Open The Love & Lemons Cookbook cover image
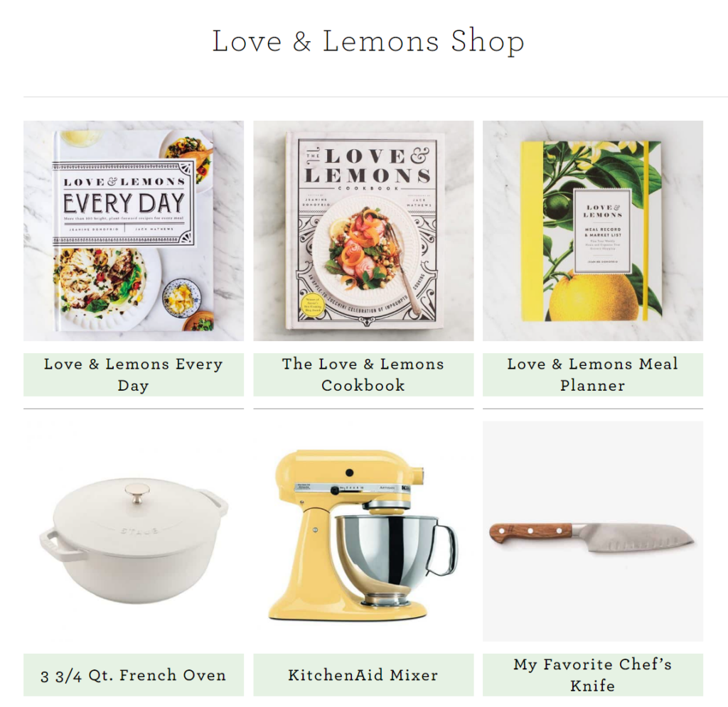728x707 pixels. coord(363,231)
